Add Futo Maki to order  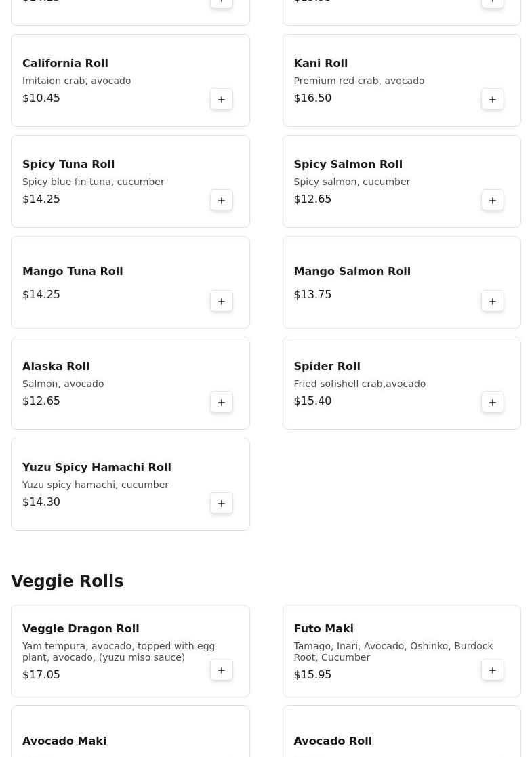click(x=493, y=670)
